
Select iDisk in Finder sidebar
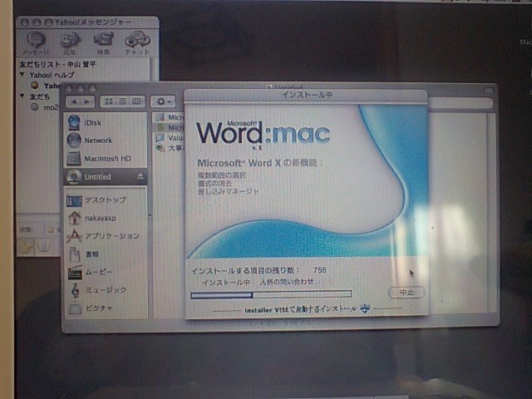[106, 122]
